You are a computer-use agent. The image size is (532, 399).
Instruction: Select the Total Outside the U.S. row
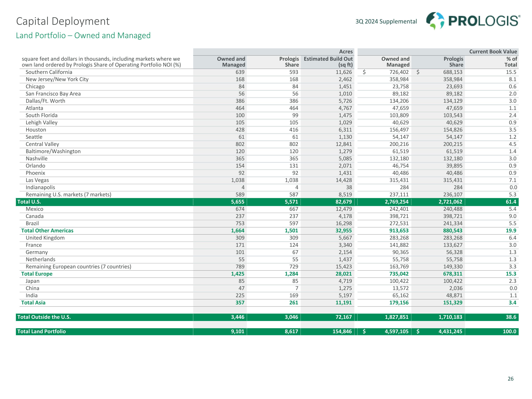tap(44, 317)
